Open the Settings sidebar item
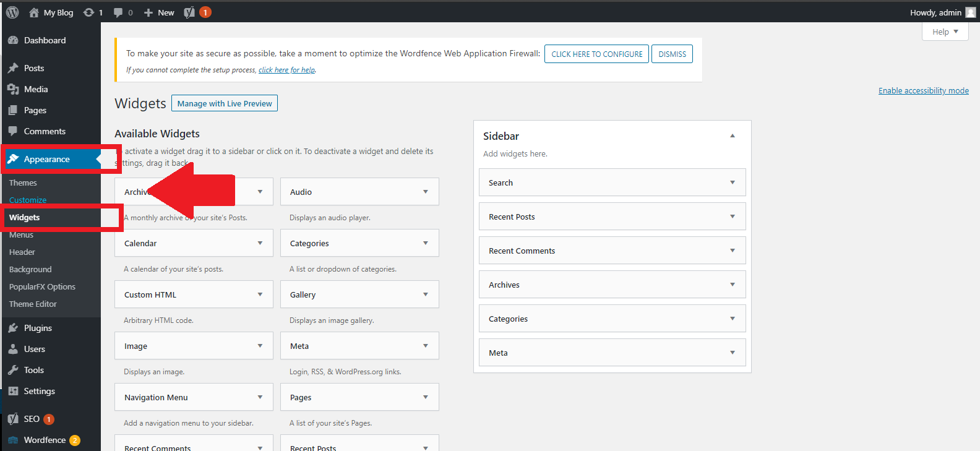 coord(39,391)
